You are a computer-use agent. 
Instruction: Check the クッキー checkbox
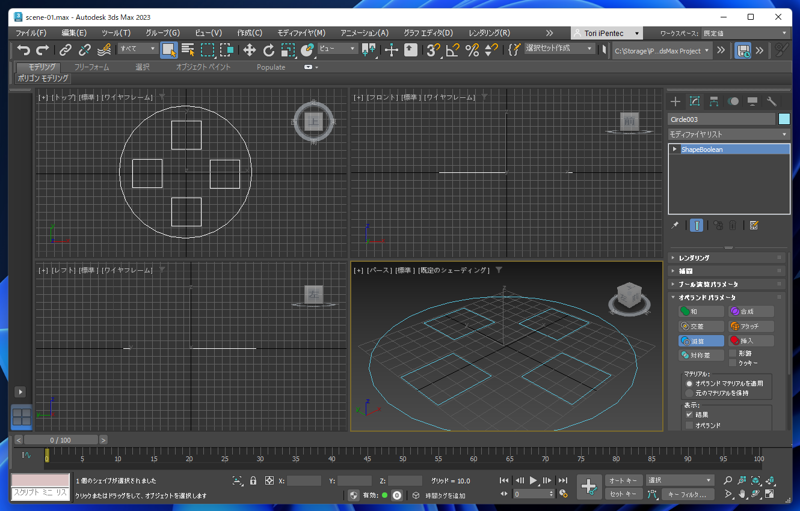coord(733,363)
